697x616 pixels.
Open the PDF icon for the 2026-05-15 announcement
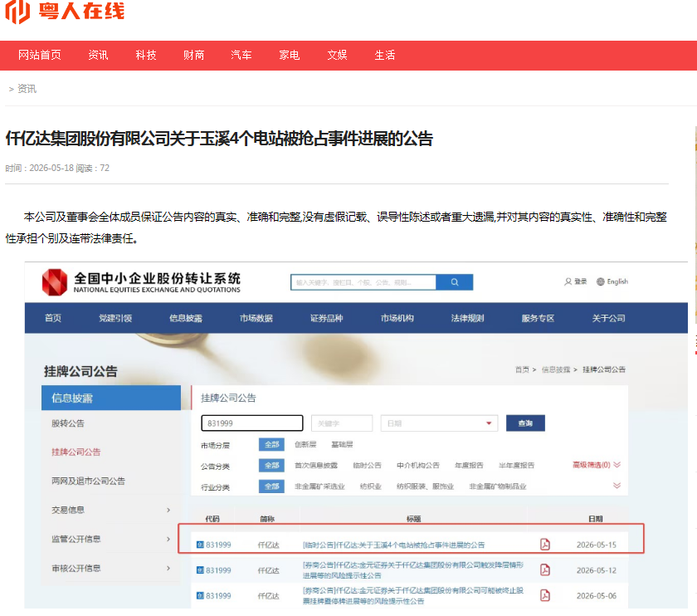(545, 545)
